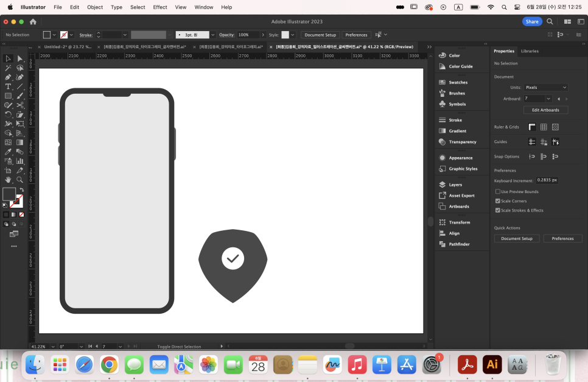Click Preferences in control bar
The width and height of the screenshot is (588, 382).
coord(356,35)
